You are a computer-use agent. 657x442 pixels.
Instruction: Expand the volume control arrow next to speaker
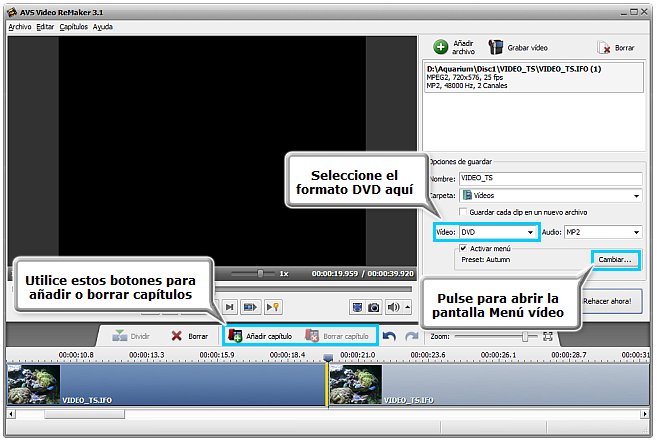(407, 307)
